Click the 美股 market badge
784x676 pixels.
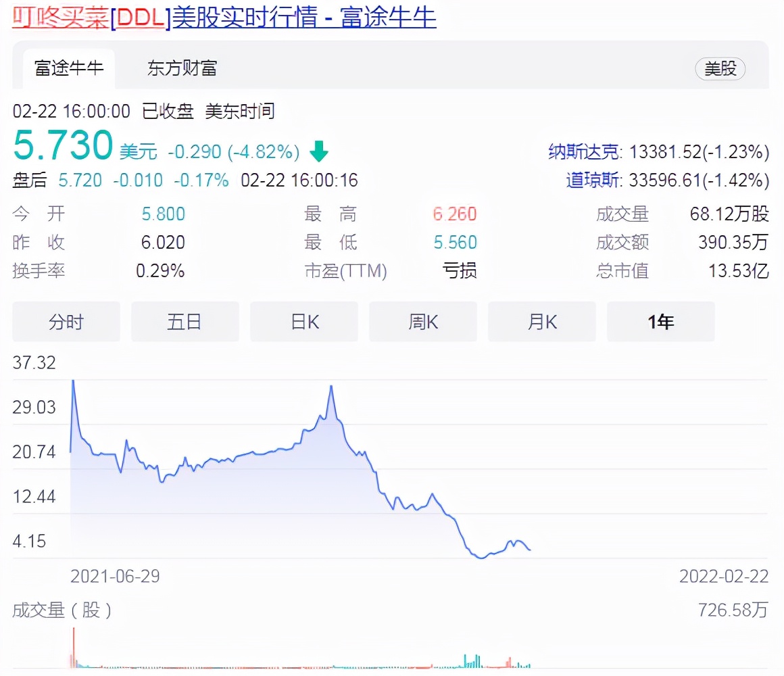(720, 68)
